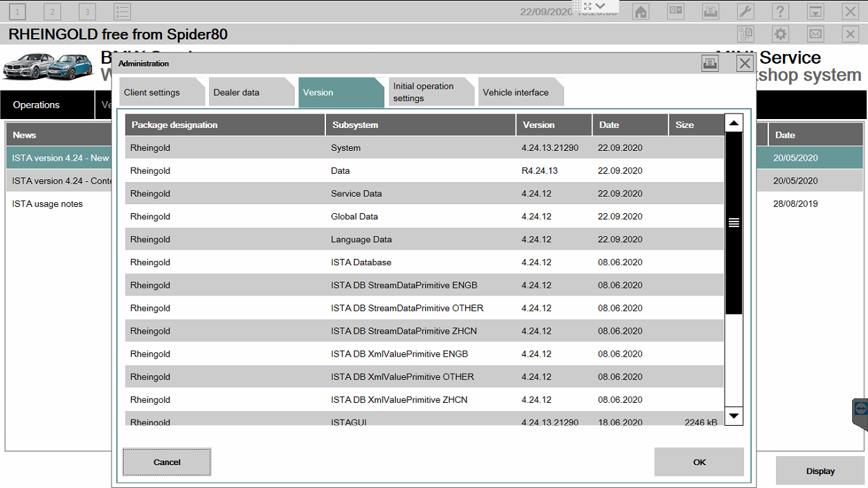This screenshot has height=488, width=868.
Task: Click the Date column header in version table
Action: click(631, 125)
